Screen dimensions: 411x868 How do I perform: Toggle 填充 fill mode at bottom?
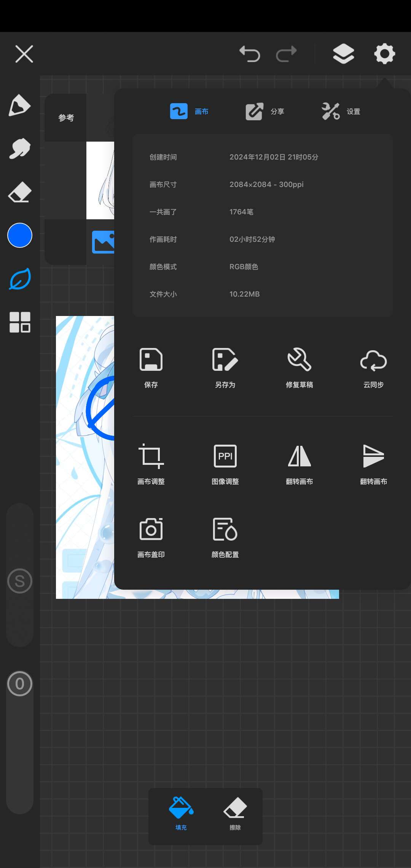(x=181, y=813)
